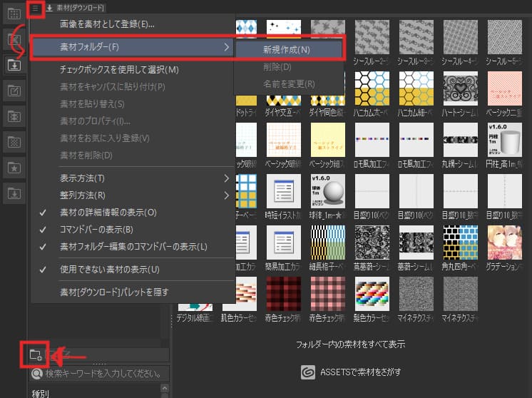Click the ASSETS spiral logo icon

click(x=308, y=372)
